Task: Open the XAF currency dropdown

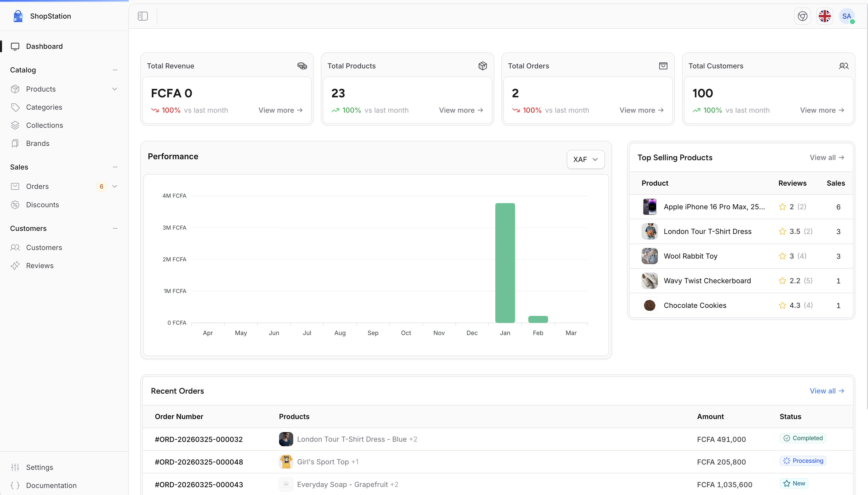Action: (x=585, y=159)
